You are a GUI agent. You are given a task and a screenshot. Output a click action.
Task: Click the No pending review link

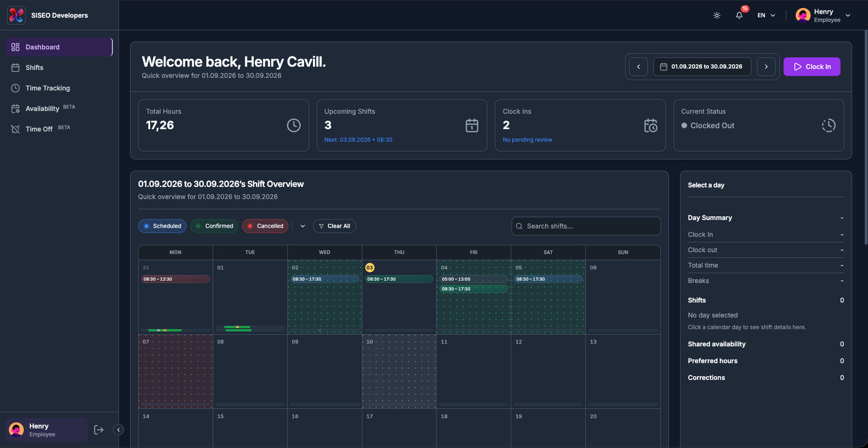(528, 140)
